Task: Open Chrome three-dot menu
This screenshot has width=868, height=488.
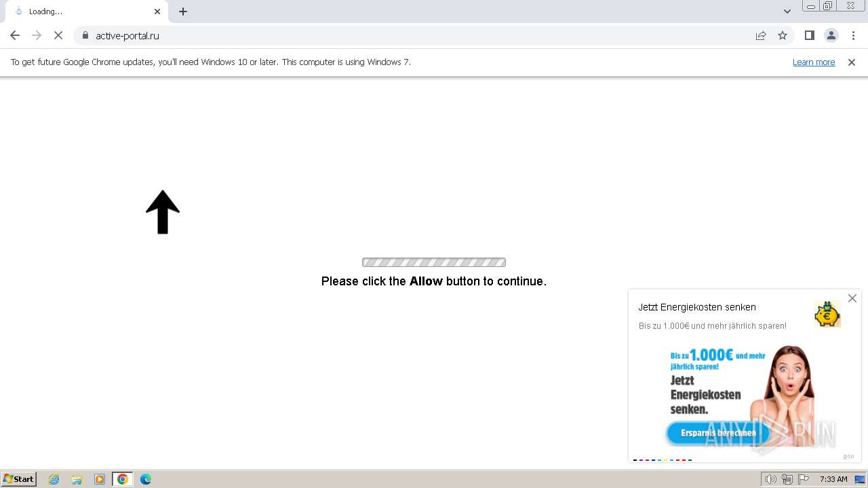Action: click(854, 35)
